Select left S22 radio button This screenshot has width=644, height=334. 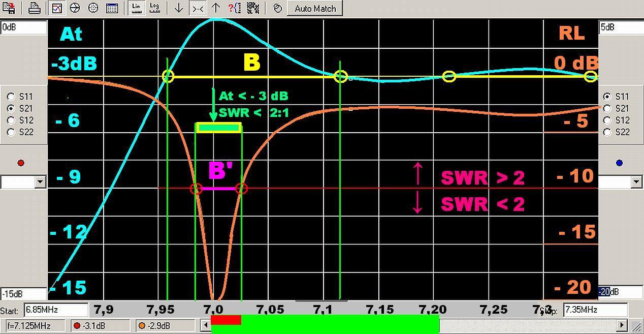point(11,132)
